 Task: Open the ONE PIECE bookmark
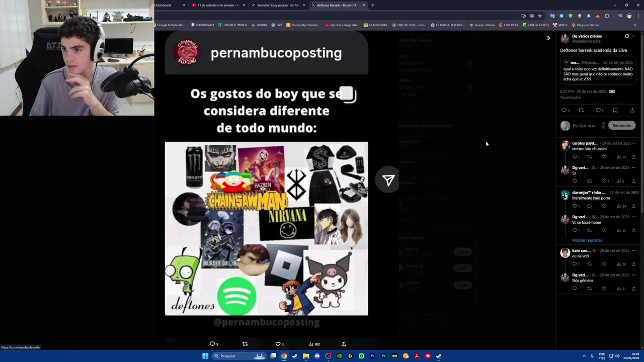508,25
